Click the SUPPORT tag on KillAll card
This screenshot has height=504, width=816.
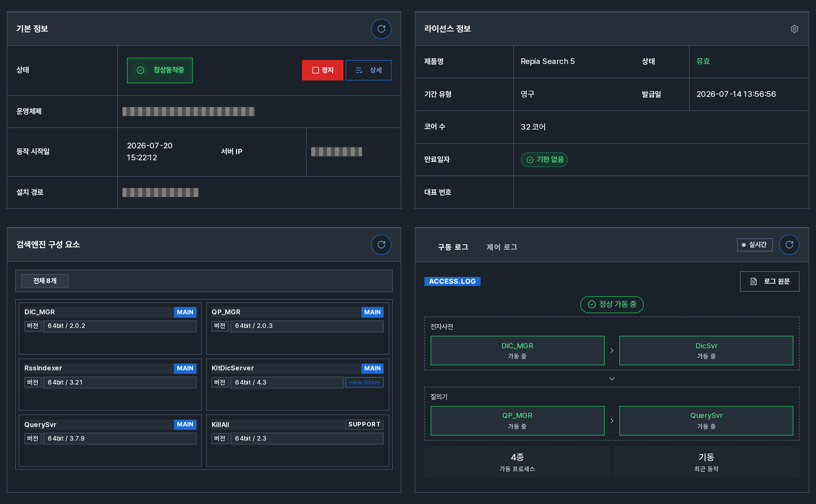364,424
